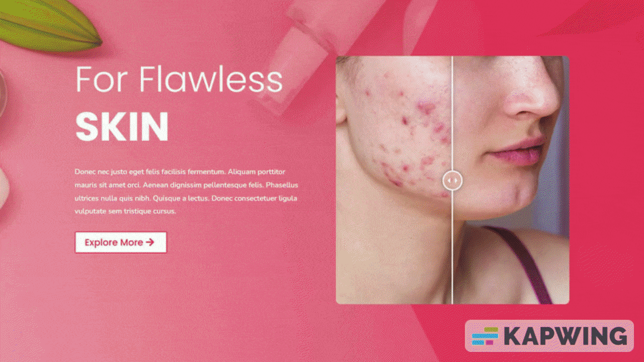Click the vertical divider line above the handle
Screen dimensions: 644x362
pos(452,113)
